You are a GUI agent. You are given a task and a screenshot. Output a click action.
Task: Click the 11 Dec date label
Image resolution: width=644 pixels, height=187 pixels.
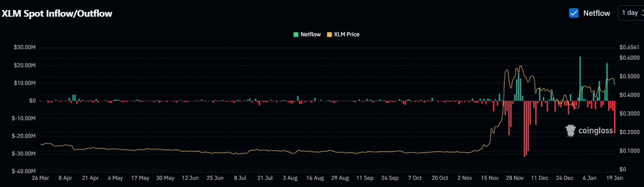tap(539, 178)
